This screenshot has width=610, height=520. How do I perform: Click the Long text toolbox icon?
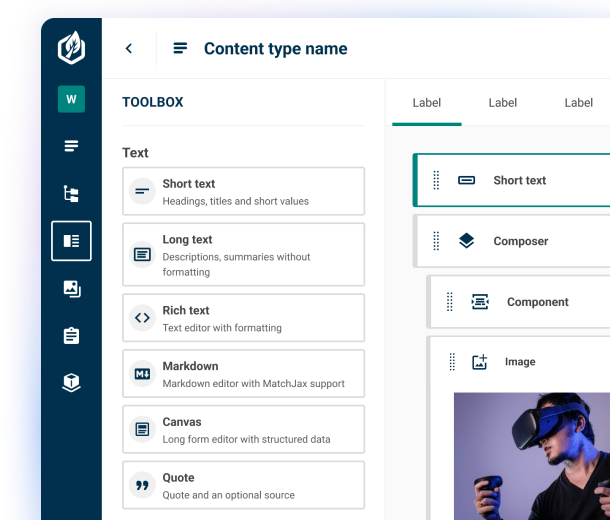tap(142, 254)
